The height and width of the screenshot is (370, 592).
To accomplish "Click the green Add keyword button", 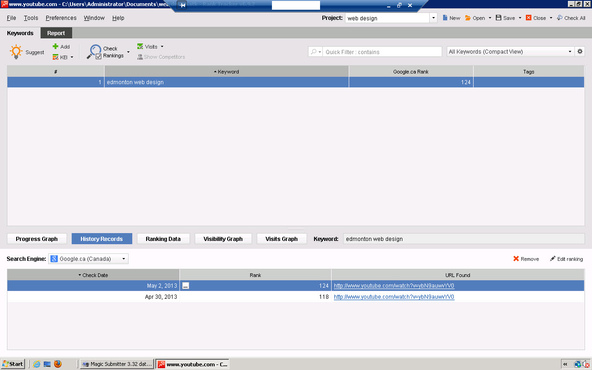I will pos(61,46).
